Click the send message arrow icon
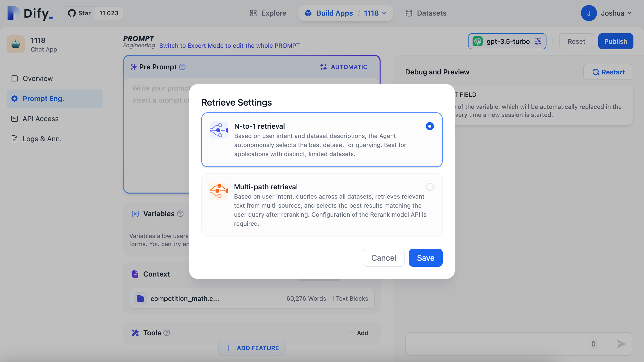Viewport: 644px width, 362px height. (621, 344)
